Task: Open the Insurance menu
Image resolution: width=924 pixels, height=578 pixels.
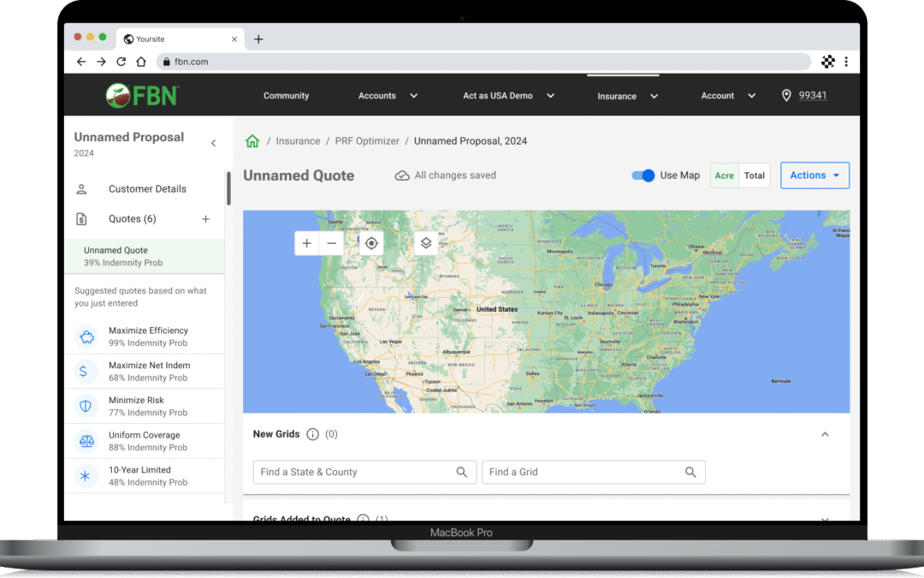Action: tap(616, 96)
